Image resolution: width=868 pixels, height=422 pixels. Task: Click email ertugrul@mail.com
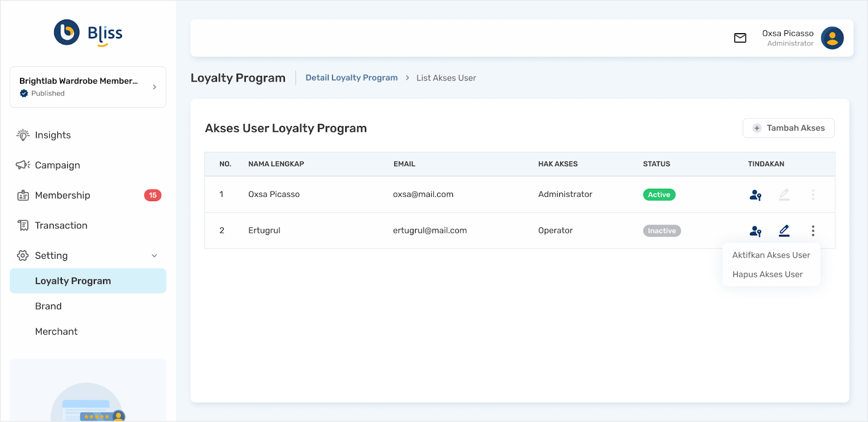click(430, 231)
